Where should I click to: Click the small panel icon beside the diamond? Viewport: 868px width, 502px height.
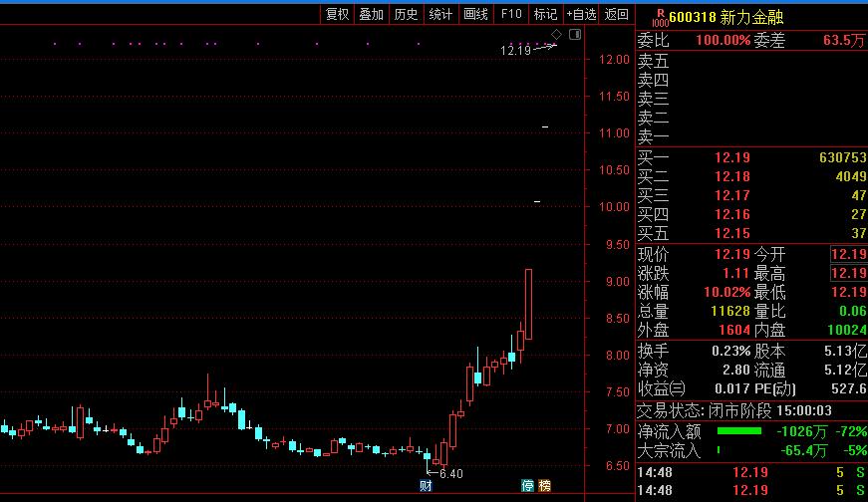(x=573, y=35)
